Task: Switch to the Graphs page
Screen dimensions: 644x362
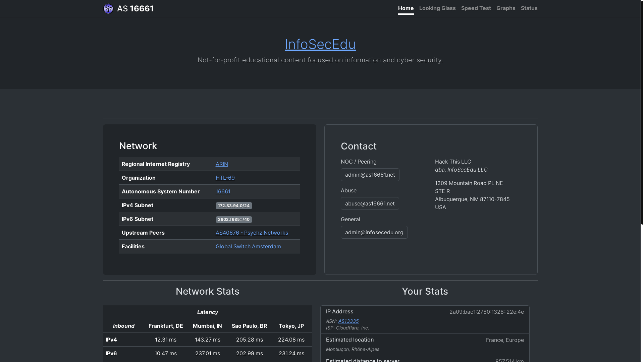Action: 506,8
